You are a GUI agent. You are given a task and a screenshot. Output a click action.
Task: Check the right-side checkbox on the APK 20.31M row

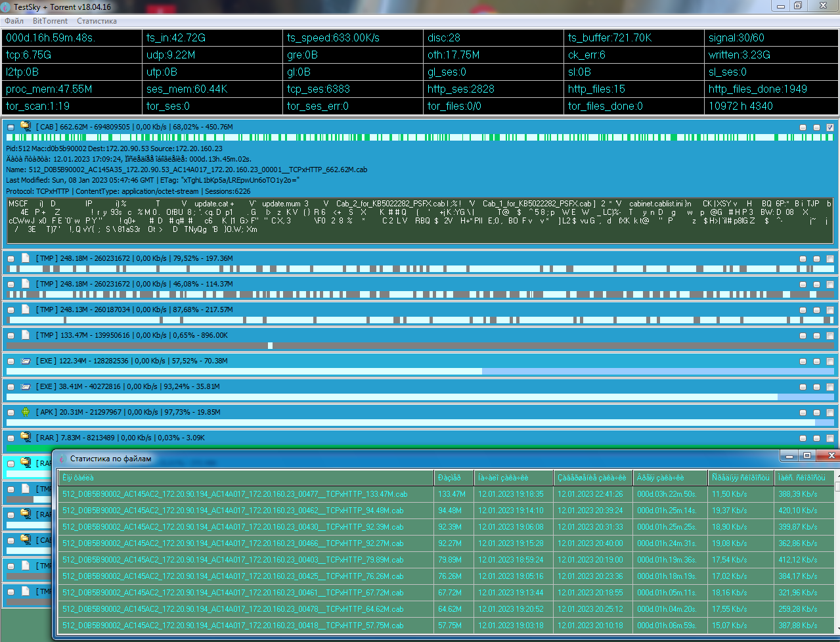[830, 413]
